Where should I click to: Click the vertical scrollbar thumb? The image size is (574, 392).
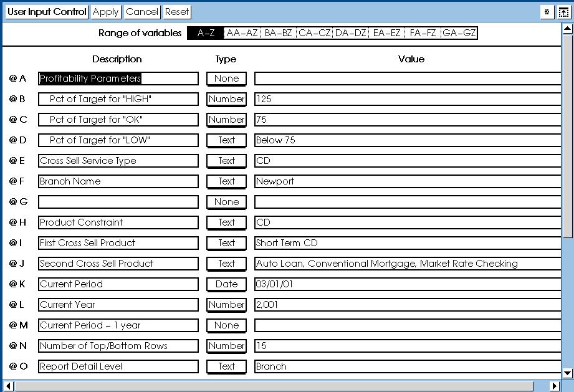pos(567,136)
